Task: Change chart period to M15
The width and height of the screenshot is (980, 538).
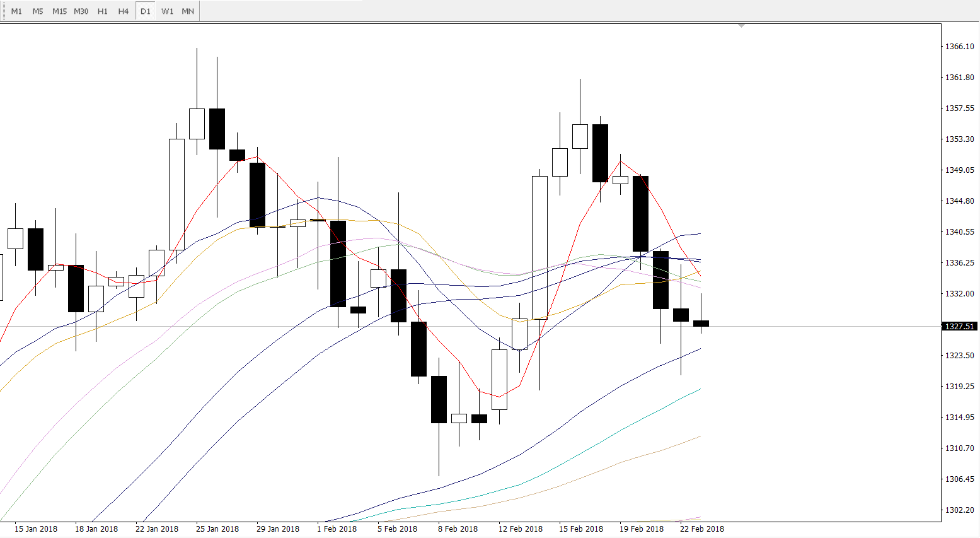Action: point(59,11)
